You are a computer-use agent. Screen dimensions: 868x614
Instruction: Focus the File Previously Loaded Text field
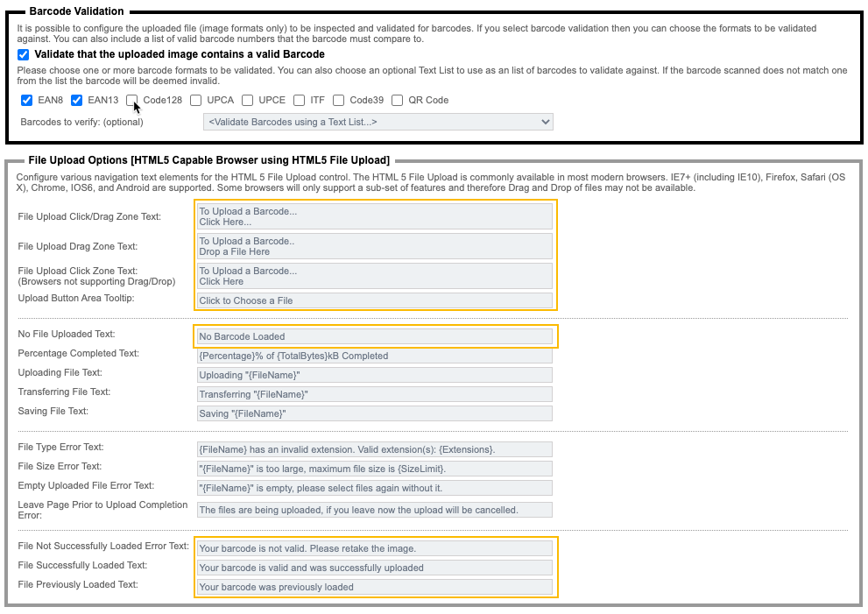point(375,587)
